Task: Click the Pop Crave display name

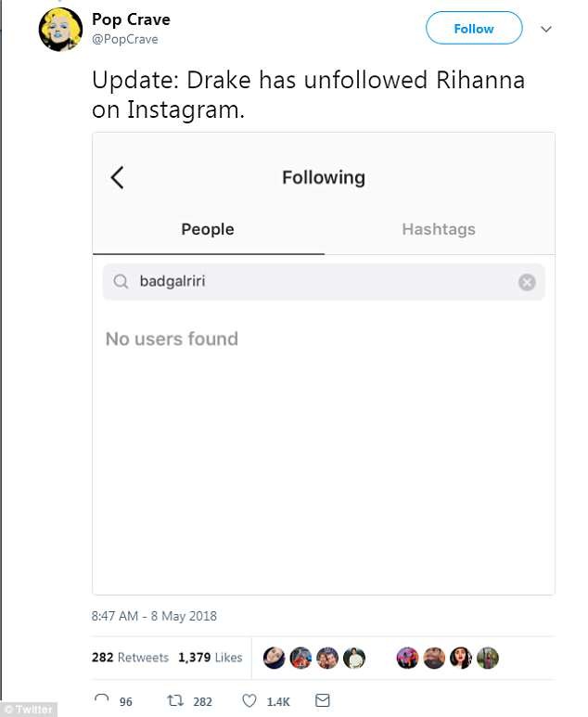Action: coord(131,19)
